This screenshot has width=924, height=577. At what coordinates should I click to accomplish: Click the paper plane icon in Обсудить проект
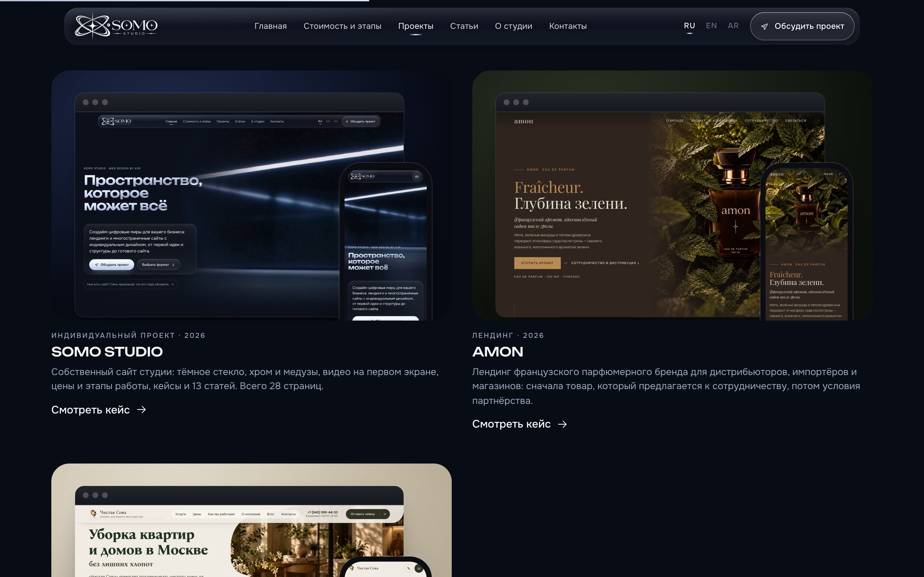tap(764, 26)
